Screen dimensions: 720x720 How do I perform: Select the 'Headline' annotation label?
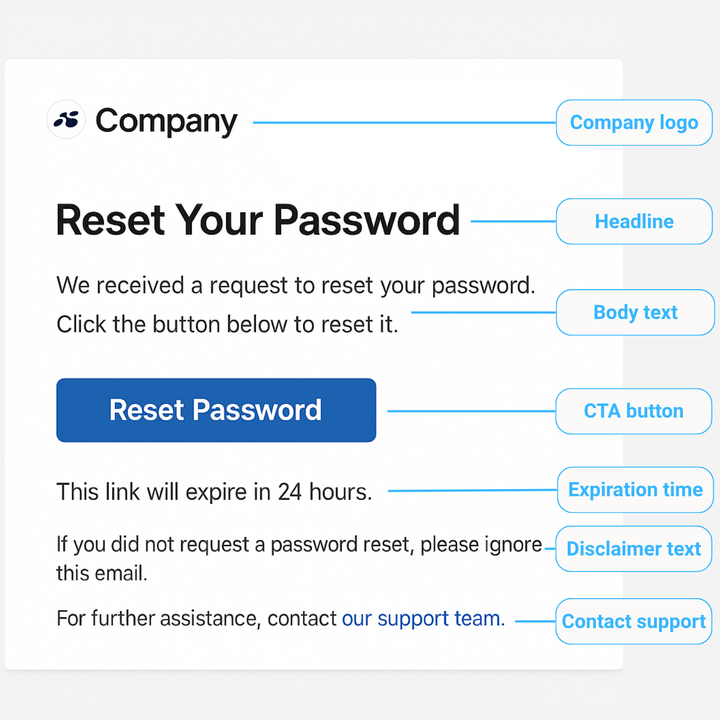(x=634, y=221)
